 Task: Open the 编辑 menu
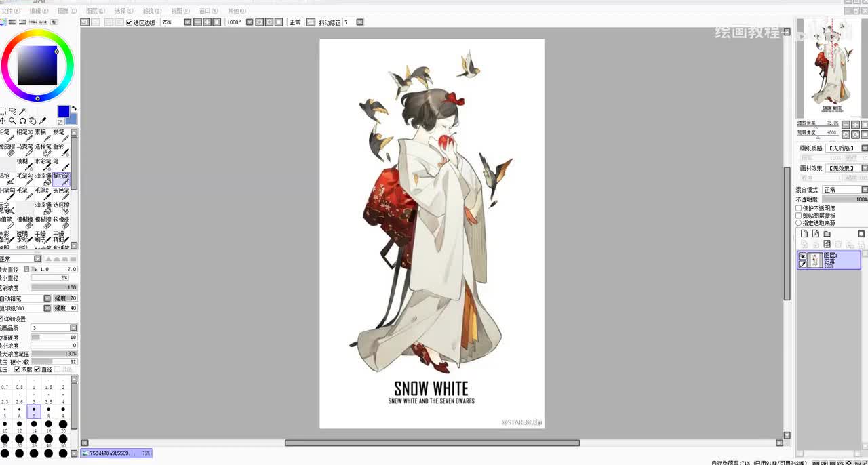point(39,11)
